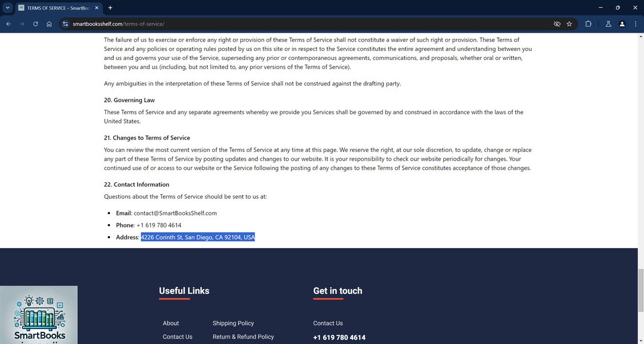The image size is (644, 344).
Task: Open a new browser tab
Action: pyautogui.click(x=110, y=8)
